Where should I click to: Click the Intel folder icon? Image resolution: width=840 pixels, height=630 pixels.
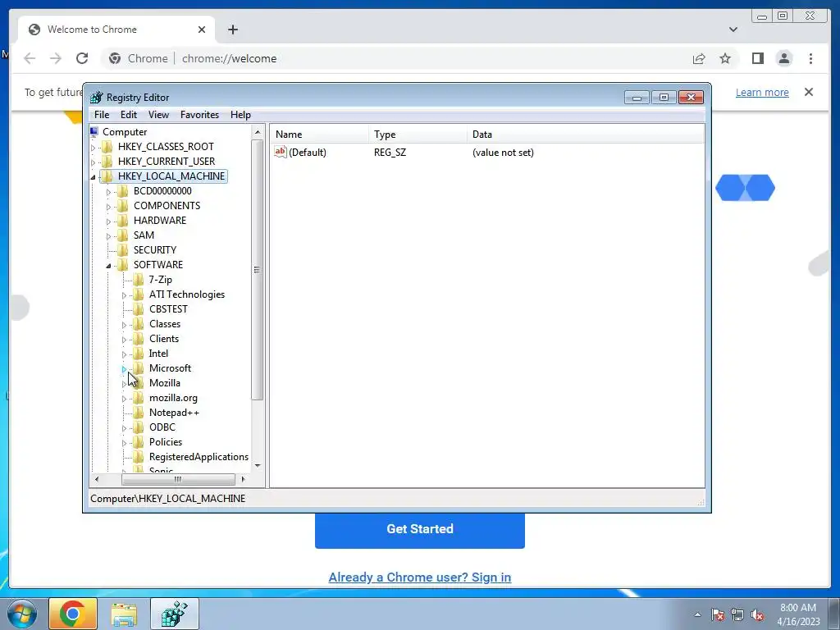pyautogui.click(x=138, y=353)
